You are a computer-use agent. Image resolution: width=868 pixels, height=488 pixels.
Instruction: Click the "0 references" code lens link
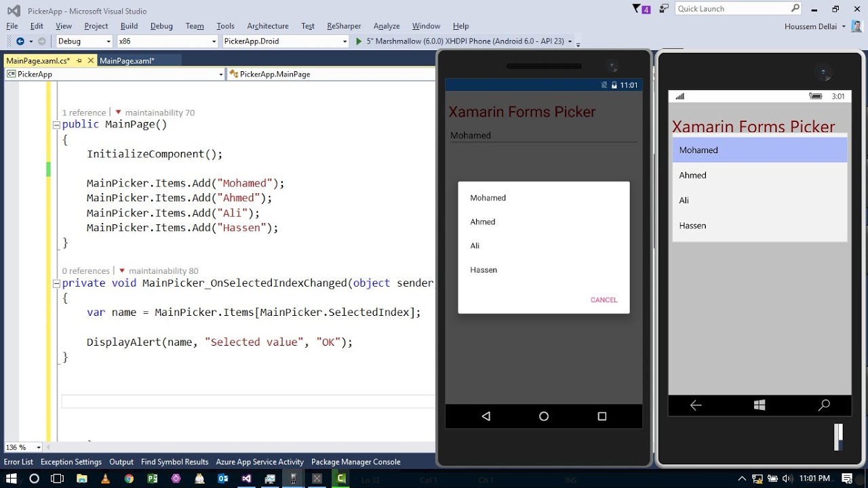pyautogui.click(x=86, y=270)
